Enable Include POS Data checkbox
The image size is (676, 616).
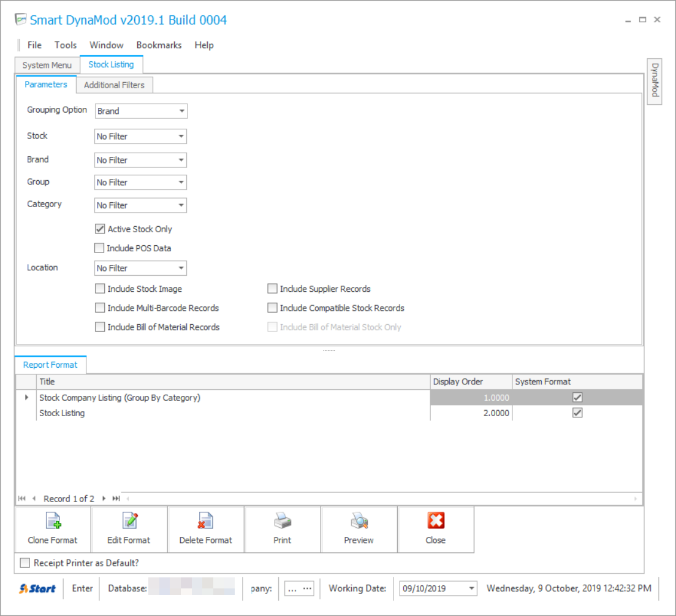99,248
